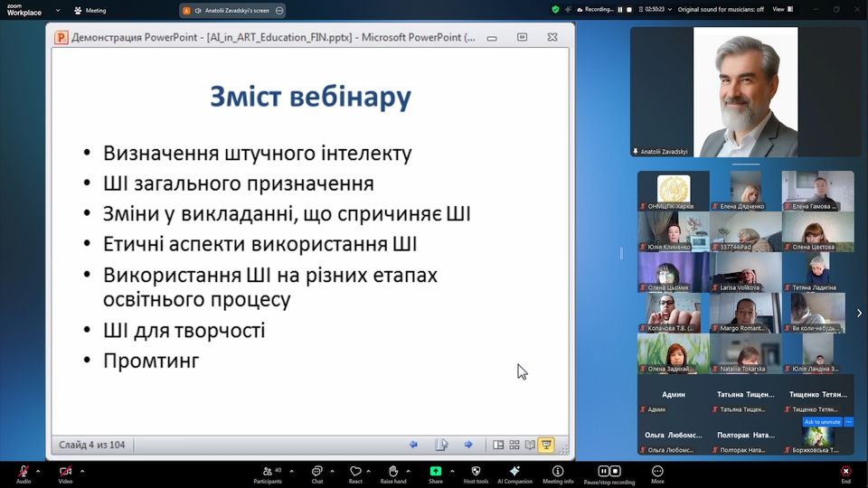The image size is (868, 488).
Task: Raise hand in the meeting
Action: (393, 474)
